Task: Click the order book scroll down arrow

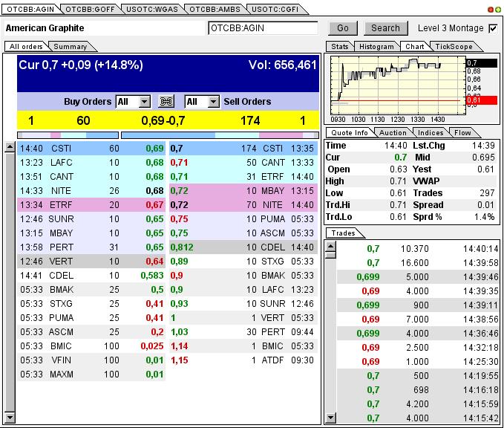Action: (x=10, y=416)
